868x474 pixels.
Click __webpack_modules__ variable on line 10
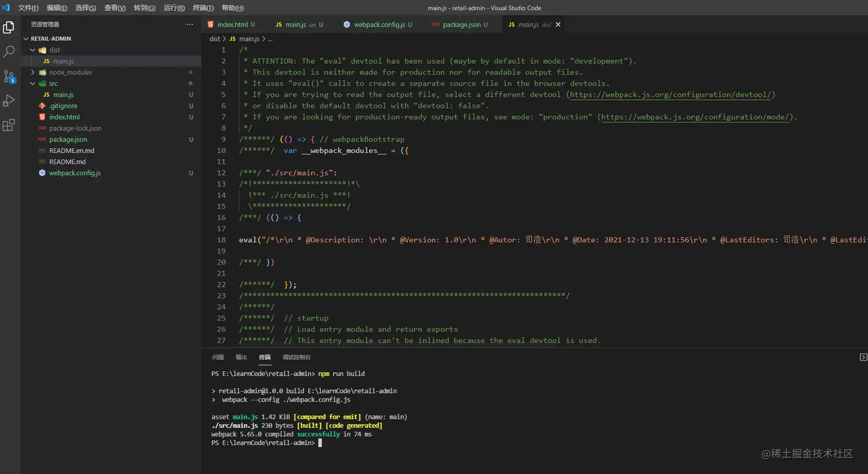[x=344, y=150]
